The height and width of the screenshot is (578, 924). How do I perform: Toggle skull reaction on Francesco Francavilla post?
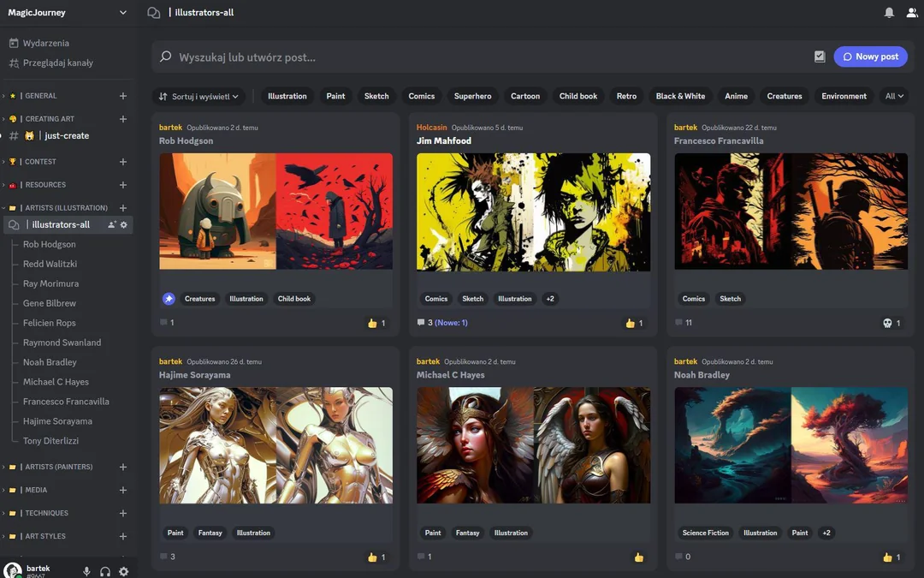pyautogui.click(x=891, y=323)
